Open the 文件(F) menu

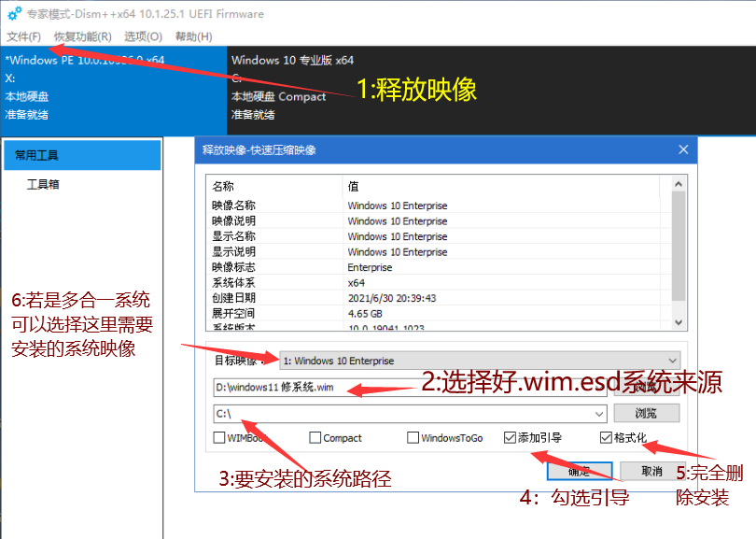tap(22, 36)
